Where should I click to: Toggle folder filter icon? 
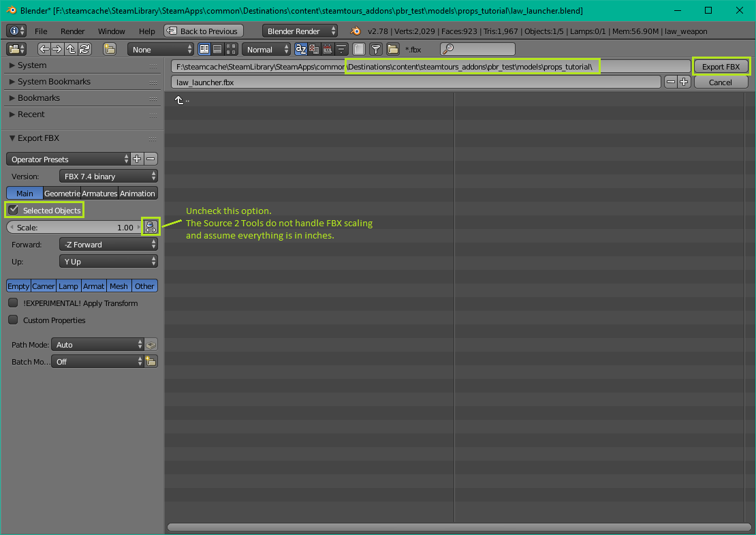tap(393, 49)
